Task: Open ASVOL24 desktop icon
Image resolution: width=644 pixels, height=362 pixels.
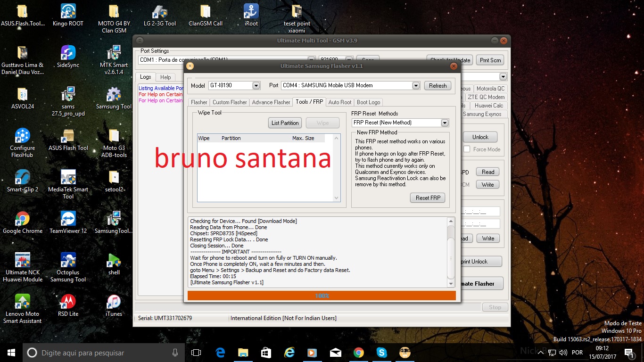Action: coord(22,99)
